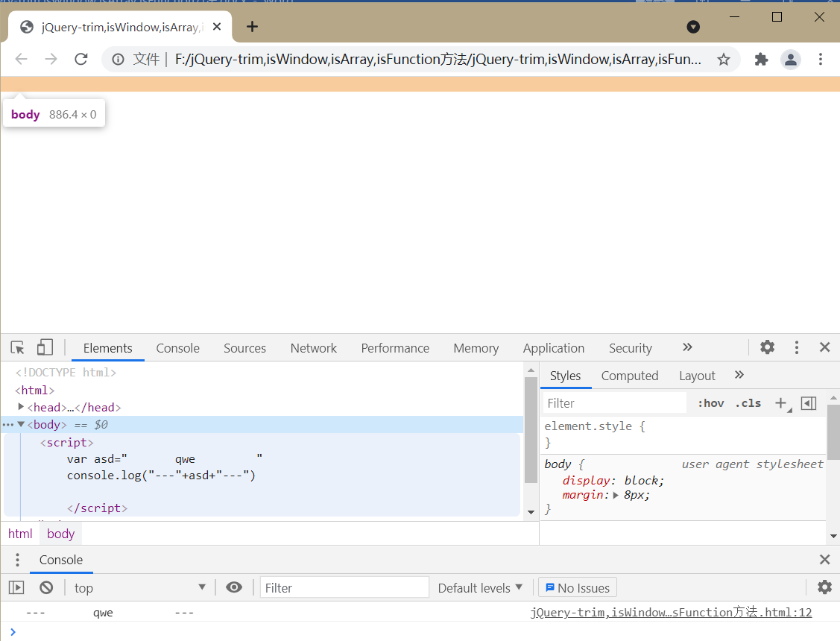Bookmark this page with the star icon
840x641 pixels.
pos(724,59)
